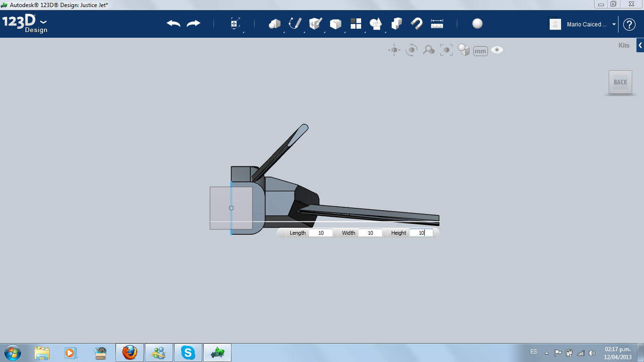
Task: Select the Pan view tool
Action: pos(394,50)
